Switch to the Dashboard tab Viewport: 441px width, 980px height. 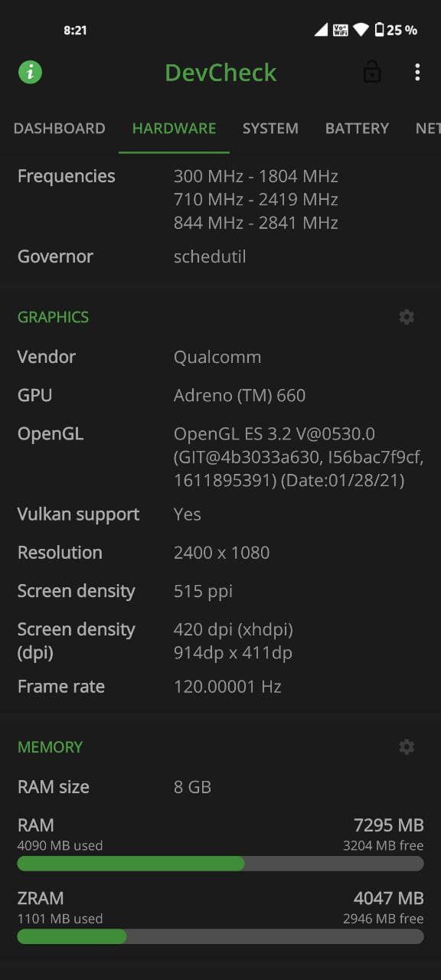coord(59,129)
